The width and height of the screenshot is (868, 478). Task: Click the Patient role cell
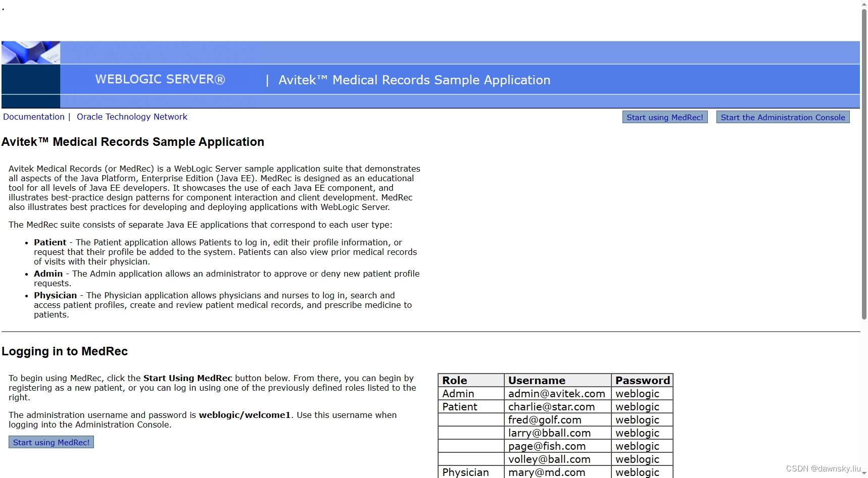pos(471,407)
